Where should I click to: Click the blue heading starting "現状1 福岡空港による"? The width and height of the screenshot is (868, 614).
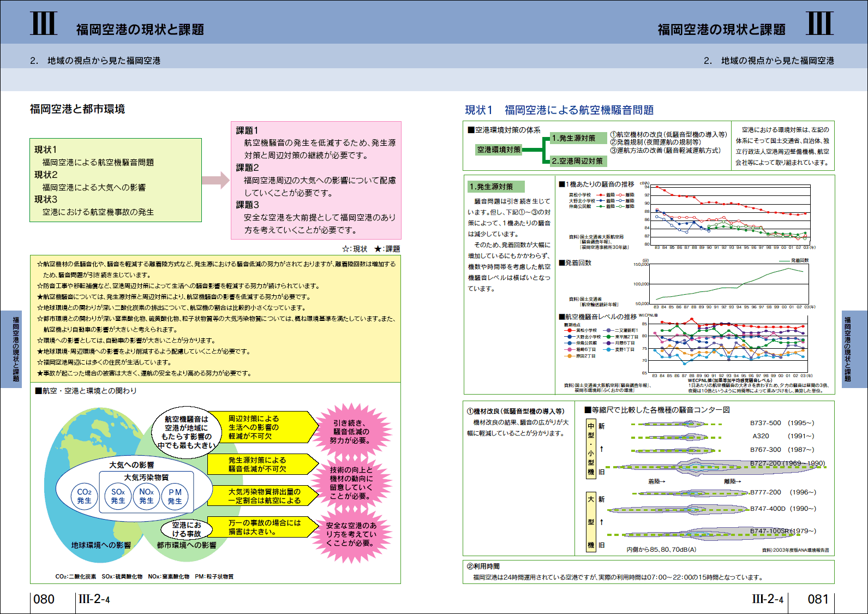[559, 110]
